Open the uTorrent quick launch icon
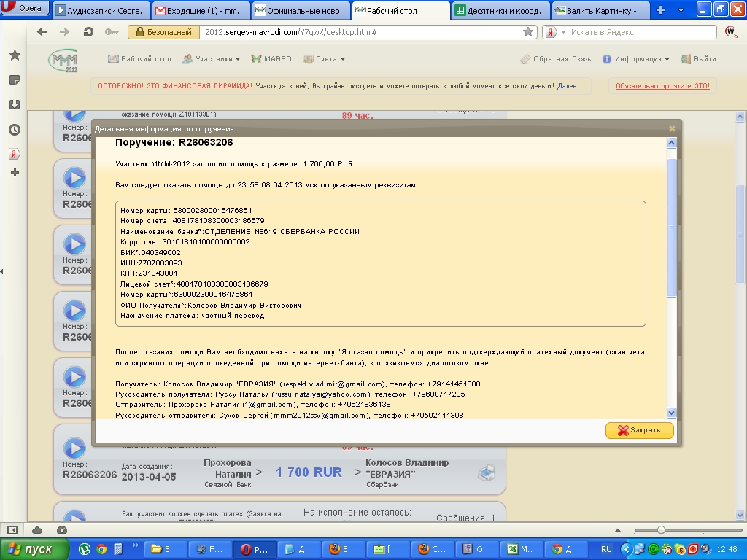 [x=85, y=549]
